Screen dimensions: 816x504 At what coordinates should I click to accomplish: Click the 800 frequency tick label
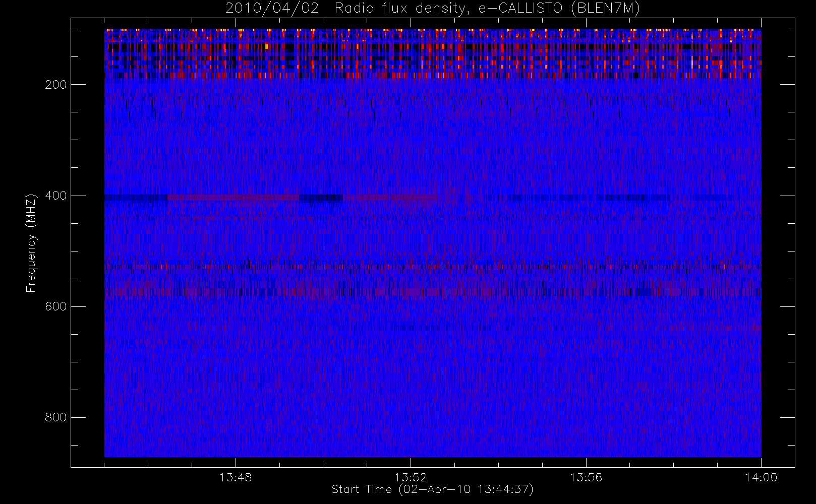click(55, 417)
